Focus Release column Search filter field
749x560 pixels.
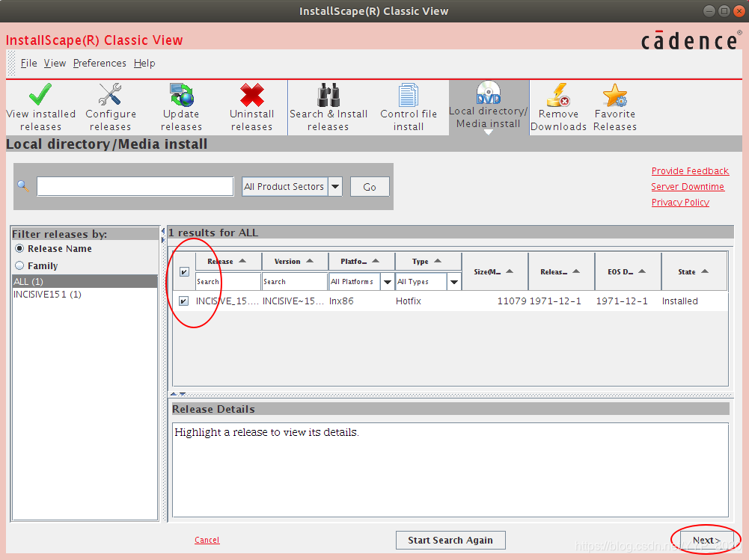tap(228, 282)
